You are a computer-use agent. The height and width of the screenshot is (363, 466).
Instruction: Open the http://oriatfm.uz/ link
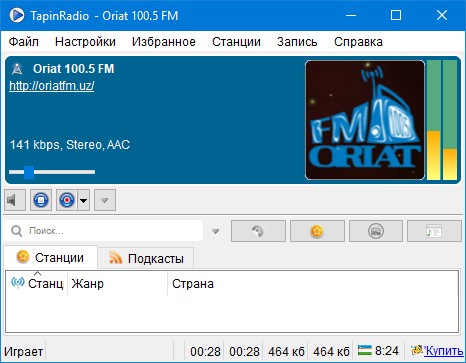pyautogui.click(x=52, y=86)
